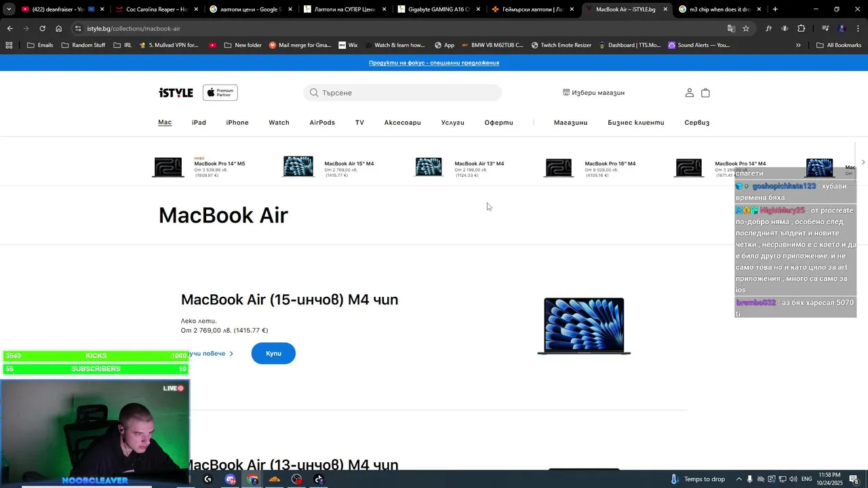The image size is (868, 488).
Task: Click the Купи button for 15-inch MacBook Air
Action: coord(273,354)
